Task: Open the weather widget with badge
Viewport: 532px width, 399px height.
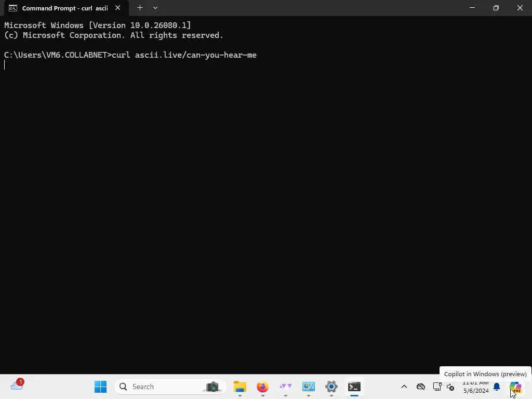Action: pos(17,385)
